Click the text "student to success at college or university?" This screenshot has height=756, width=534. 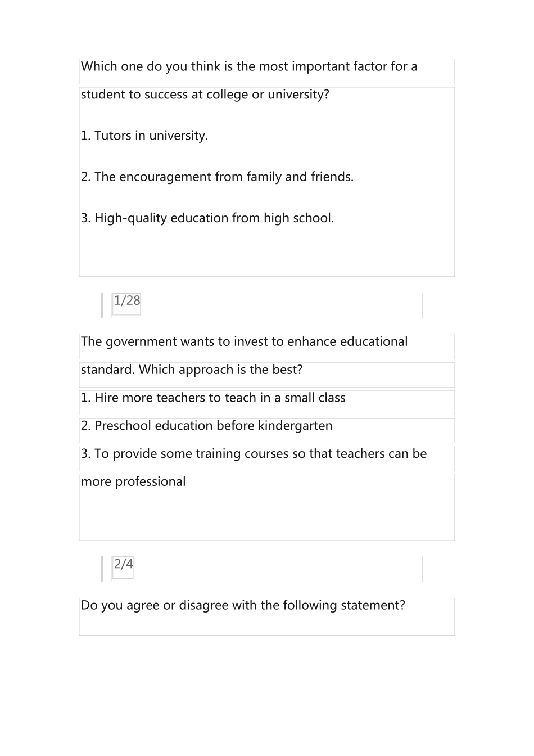205,94
